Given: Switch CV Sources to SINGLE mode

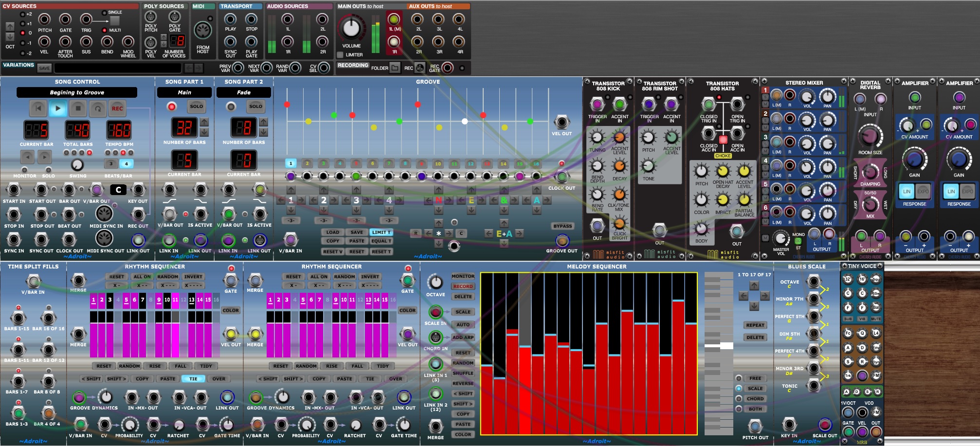Looking at the screenshot, I should point(104,13).
